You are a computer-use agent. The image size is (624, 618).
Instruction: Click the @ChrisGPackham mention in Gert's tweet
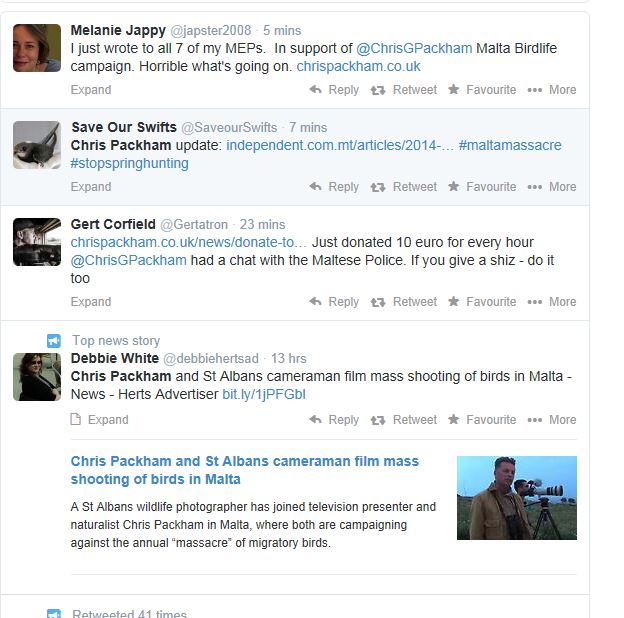coord(129,260)
